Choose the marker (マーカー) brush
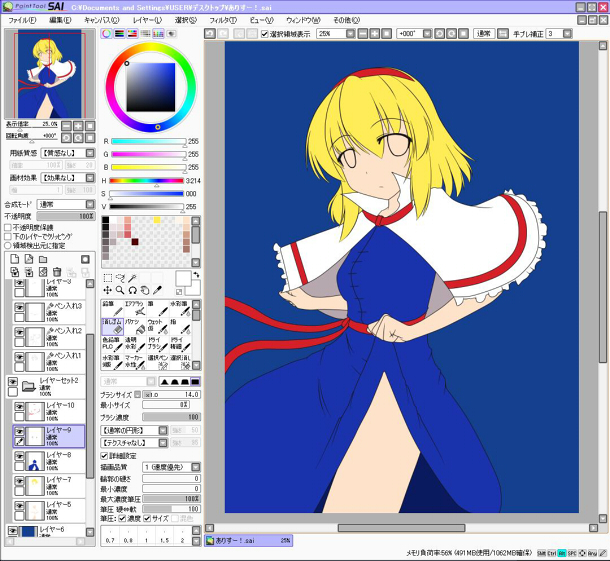 pos(135,362)
